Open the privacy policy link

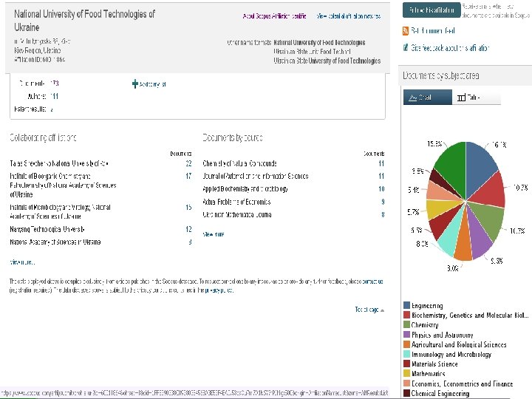[x=219, y=290]
